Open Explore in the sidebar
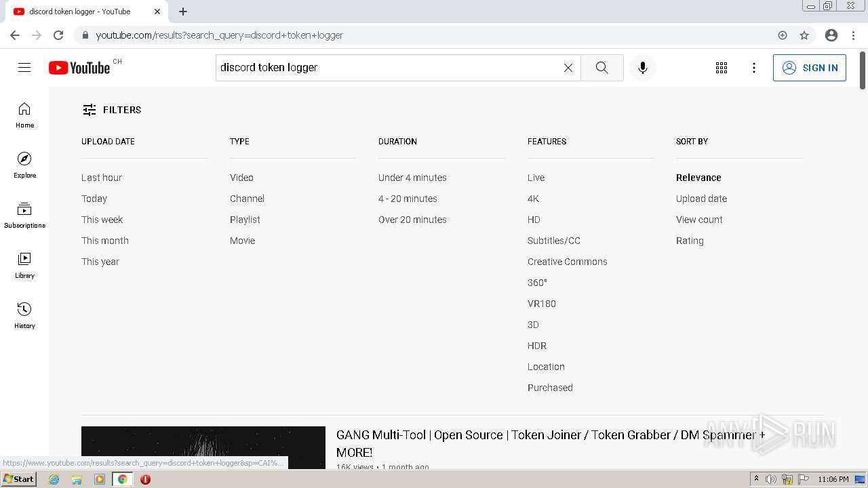The height and width of the screenshot is (488, 868). click(24, 165)
